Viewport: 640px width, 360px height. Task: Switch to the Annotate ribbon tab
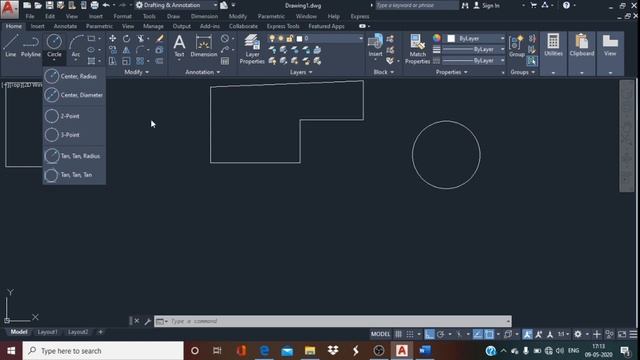point(65,26)
